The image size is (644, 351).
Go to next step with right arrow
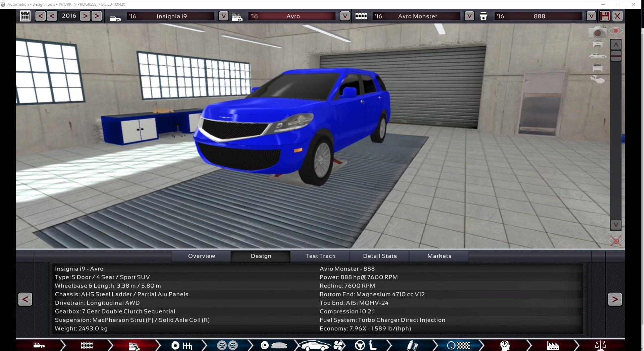click(615, 299)
